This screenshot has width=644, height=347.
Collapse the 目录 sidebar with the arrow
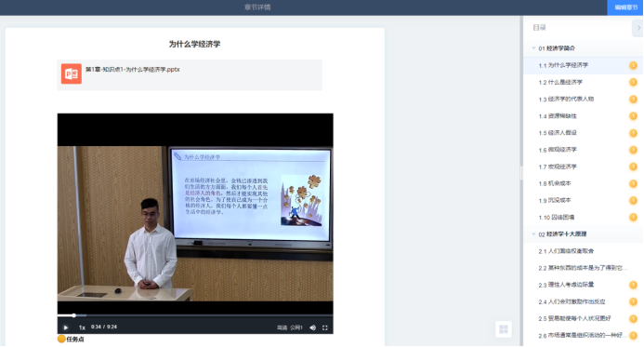[x=637, y=28]
